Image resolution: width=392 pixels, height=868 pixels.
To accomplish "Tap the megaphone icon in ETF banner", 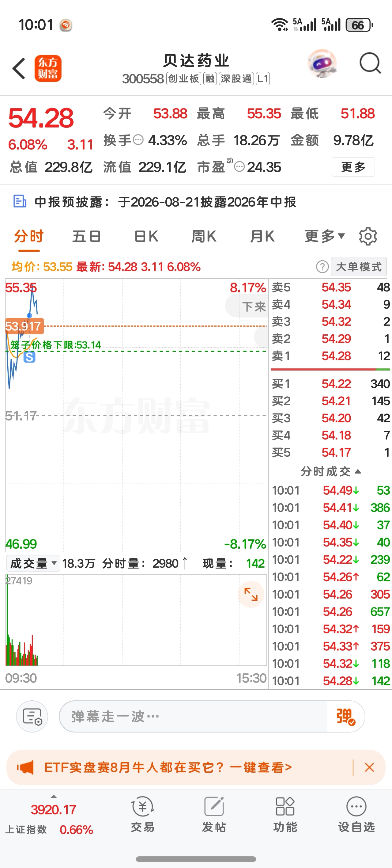I will point(26,767).
